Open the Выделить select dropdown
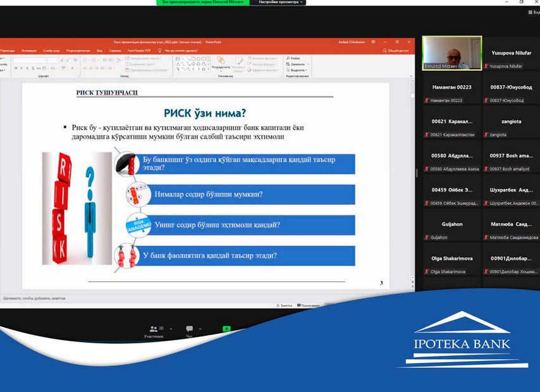540x392 pixels. pos(297,70)
